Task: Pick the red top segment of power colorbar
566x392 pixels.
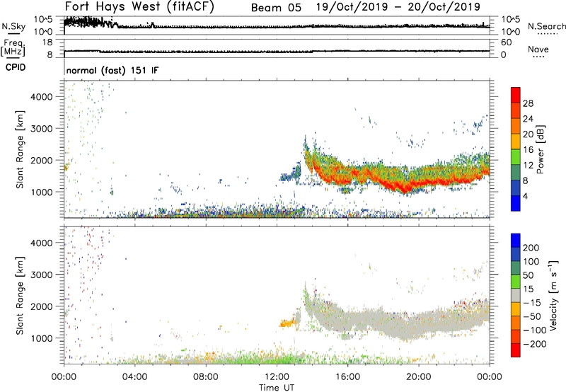Action: click(516, 95)
